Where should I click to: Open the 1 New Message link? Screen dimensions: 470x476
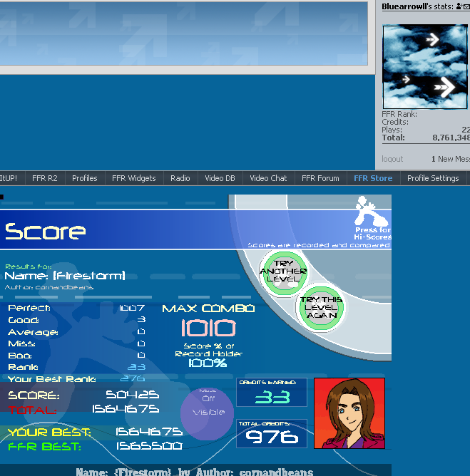[x=450, y=159]
